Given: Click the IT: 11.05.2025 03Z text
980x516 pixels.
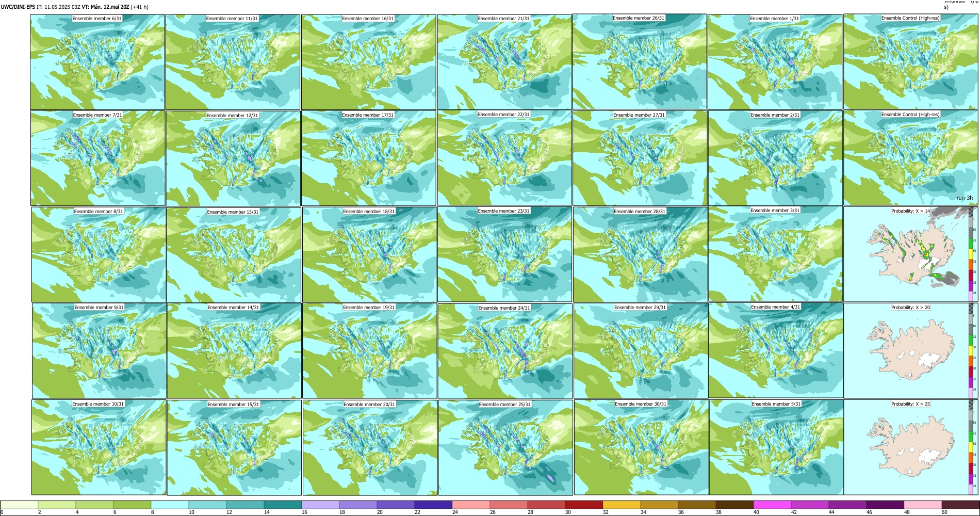Looking at the screenshot, I should (59, 7).
